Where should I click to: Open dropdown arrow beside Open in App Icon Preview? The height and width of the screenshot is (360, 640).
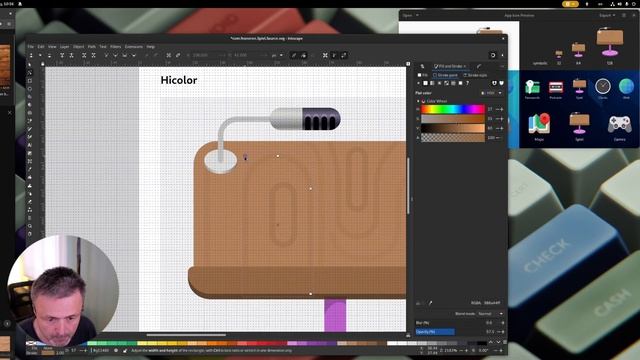[417, 15]
